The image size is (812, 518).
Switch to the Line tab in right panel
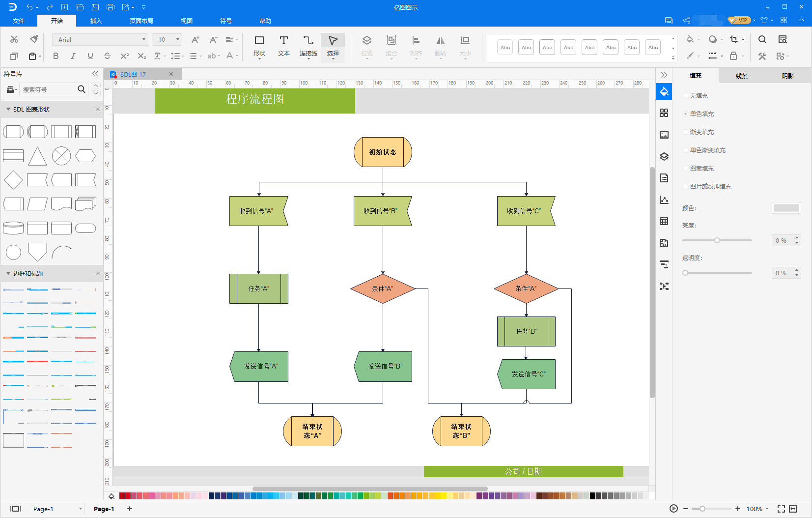click(742, 76)
